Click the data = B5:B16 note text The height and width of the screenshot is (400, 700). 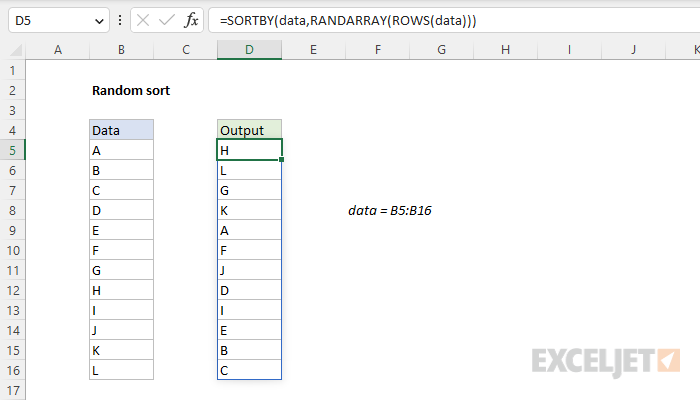point(390,210)
